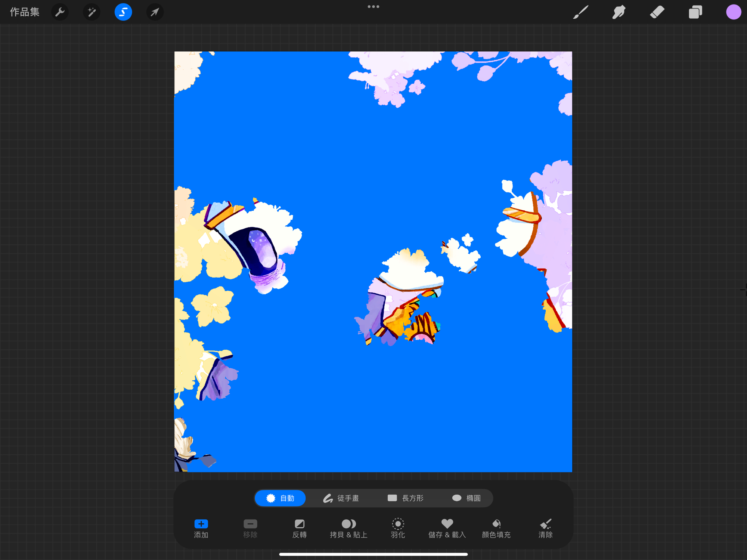Return to 作品集 gallery

(x=25, y=12)
